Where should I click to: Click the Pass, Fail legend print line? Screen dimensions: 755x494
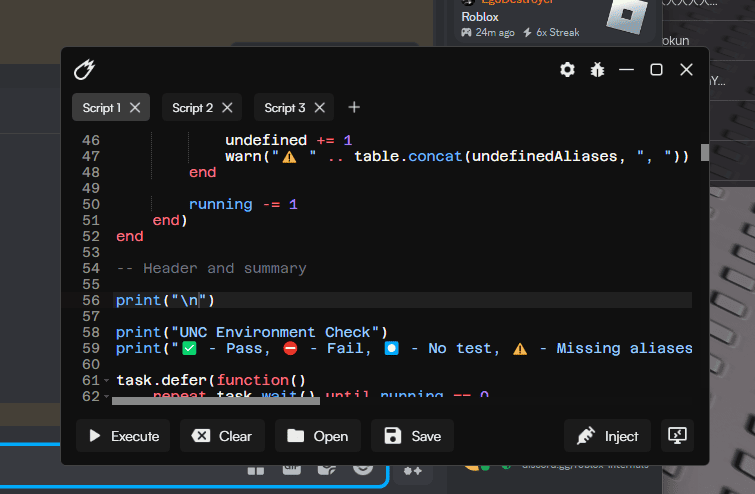(404, 348)
